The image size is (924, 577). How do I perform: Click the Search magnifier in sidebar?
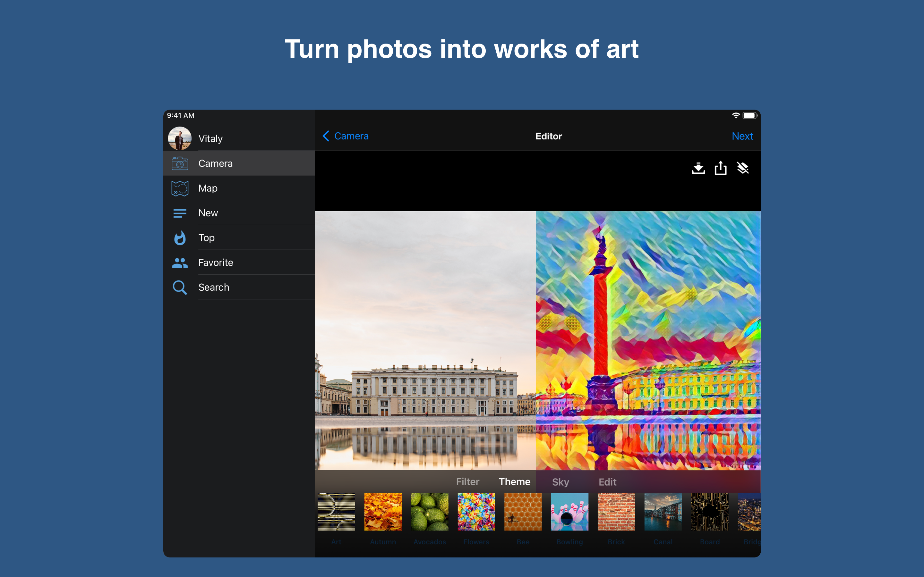[180, 288]
